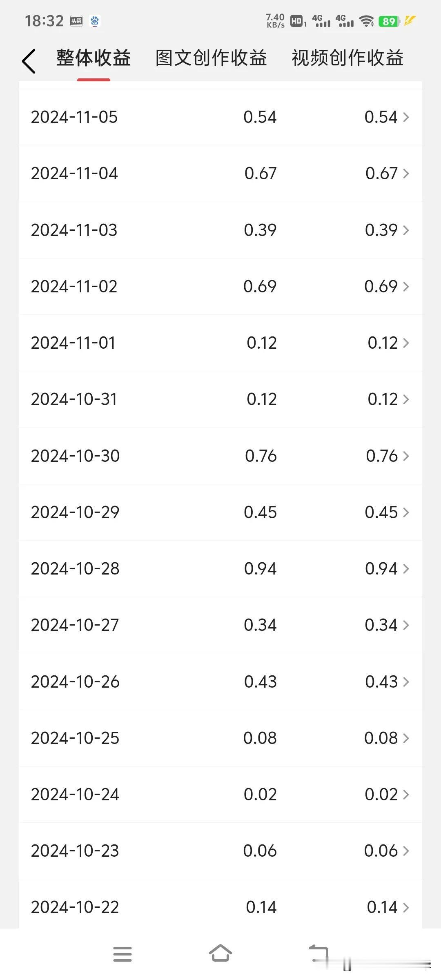Expand details chevron for 2024-10-23
This screenshot has height=980, width=441.
(x=406, y=851)
